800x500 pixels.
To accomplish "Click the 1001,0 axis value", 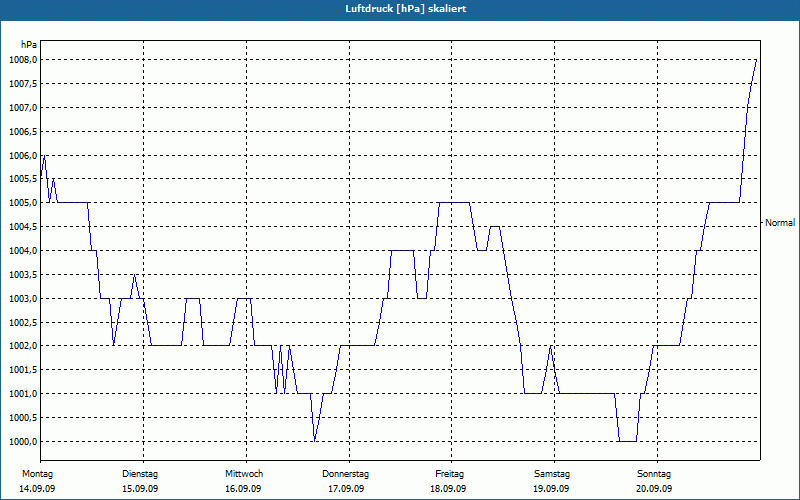I will click(23, 394).
